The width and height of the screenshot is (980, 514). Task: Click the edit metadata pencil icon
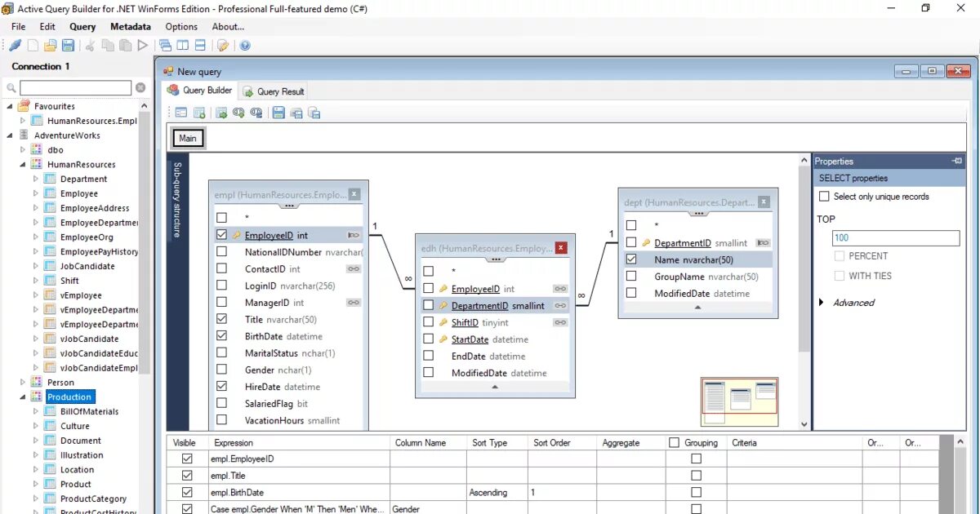pos(223,46)
